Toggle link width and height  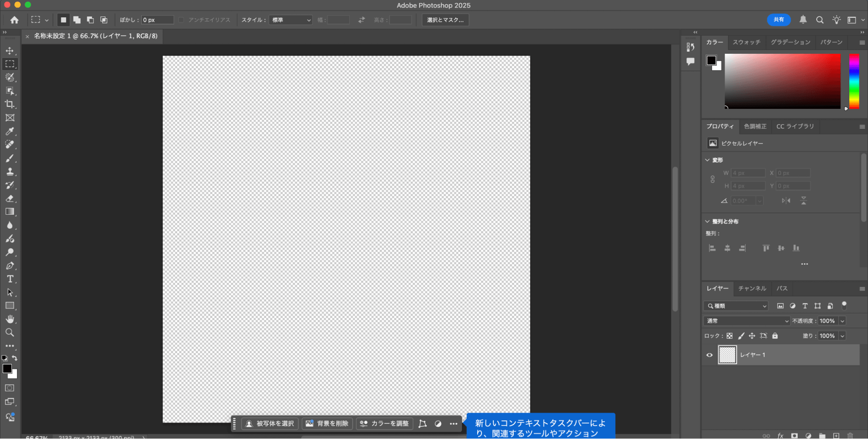[x=713, y=179]
